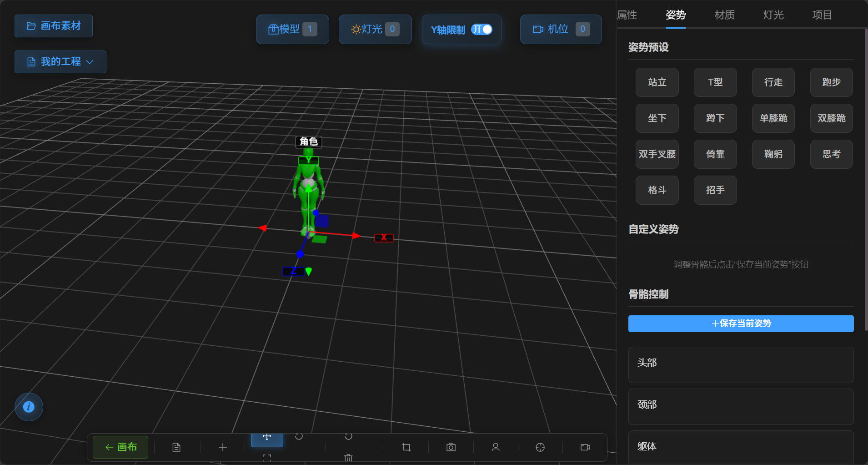The height and width of the screenshot is (465, 868).
Task: Switch to the 材质 tab
Action: (725, 15)
